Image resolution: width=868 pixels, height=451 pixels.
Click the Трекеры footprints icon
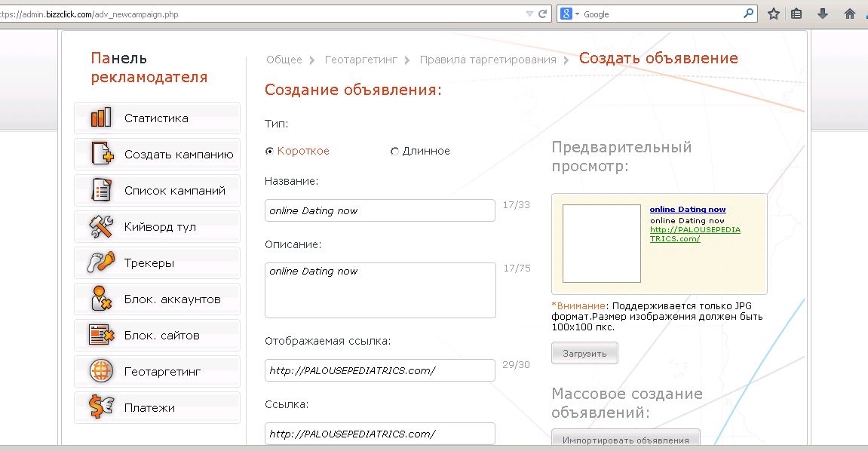[x=101, y=262]
